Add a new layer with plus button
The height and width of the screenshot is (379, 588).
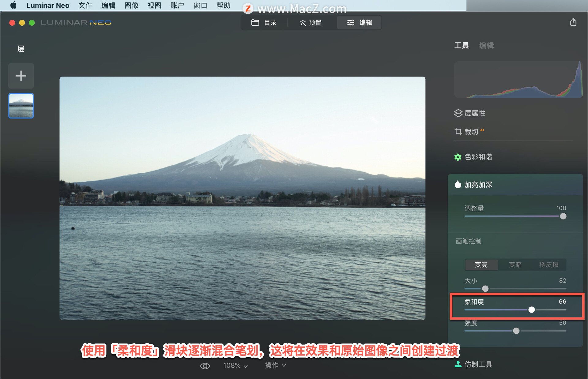[x=21, y=76]
